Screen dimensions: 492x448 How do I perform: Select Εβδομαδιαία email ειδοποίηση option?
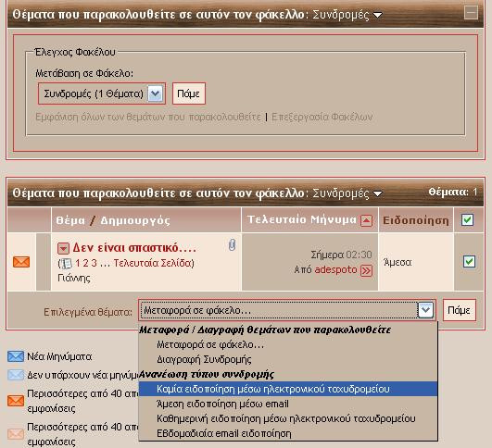(x=224, y=433)
